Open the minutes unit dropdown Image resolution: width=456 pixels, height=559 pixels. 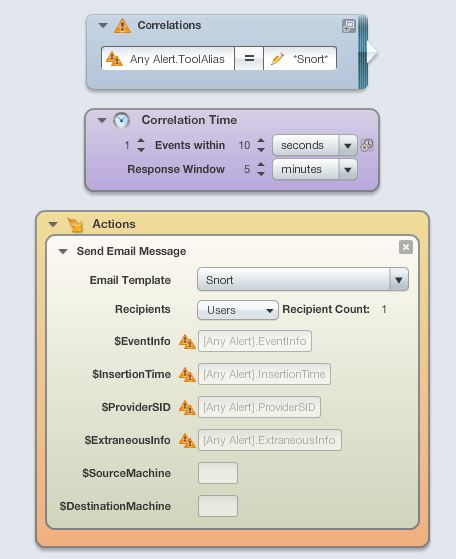click(314, 169)
